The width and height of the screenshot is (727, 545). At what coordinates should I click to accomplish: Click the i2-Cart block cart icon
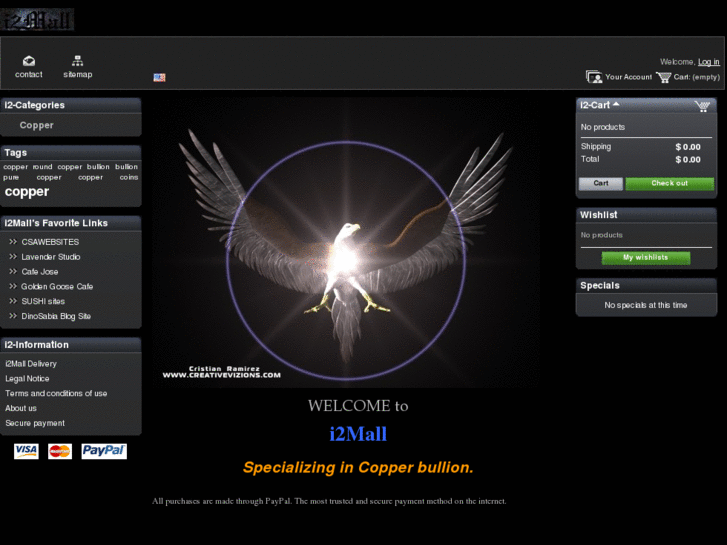pos(702,106)
